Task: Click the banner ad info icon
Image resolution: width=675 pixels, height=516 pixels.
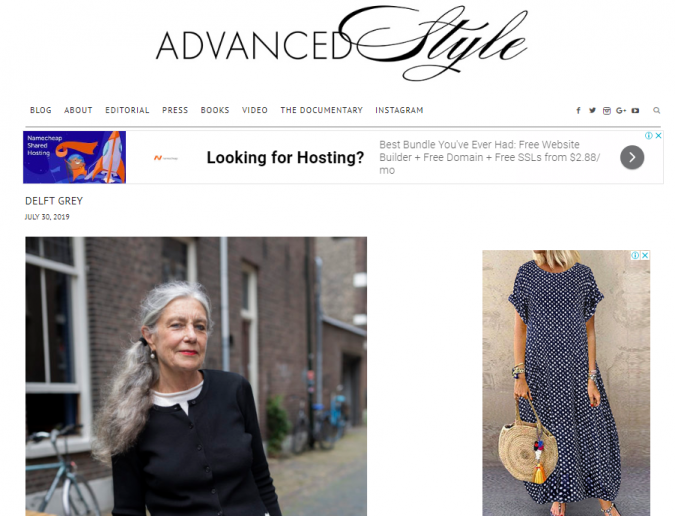Action: (649, 136)
